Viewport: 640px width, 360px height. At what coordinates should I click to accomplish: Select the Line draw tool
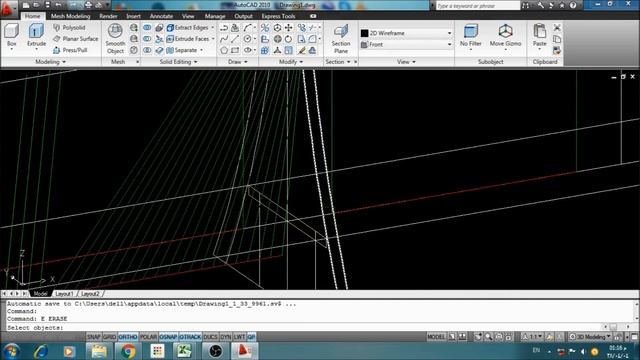[x=235, y=39]
